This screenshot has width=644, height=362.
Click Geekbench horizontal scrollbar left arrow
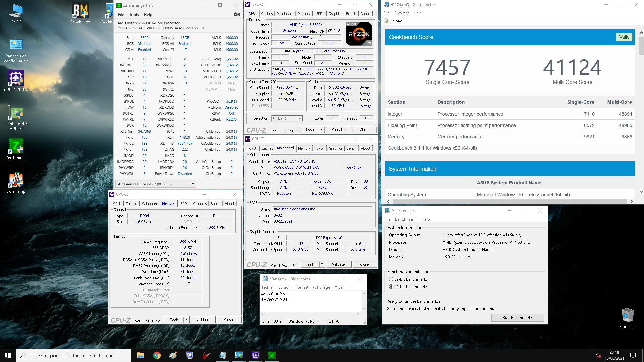click(x=389, y=201)
